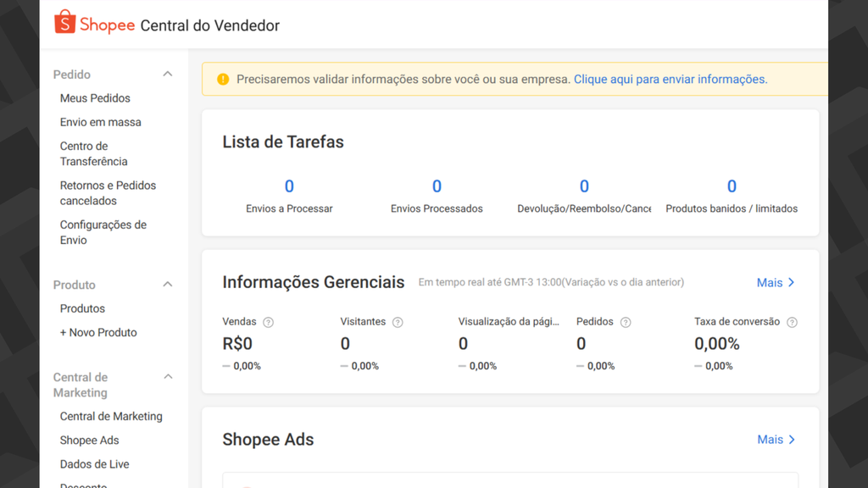Click the Shopee wordmark in header

108,25
